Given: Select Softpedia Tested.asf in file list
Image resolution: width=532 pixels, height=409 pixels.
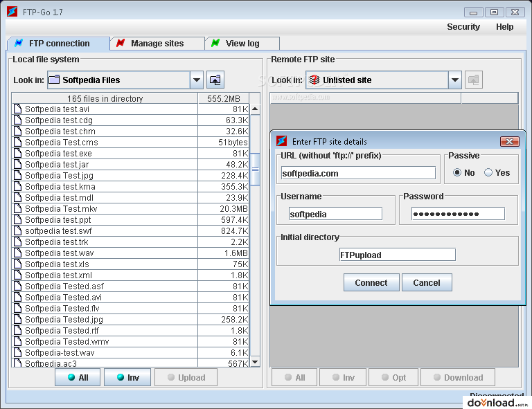Looking at the screenshot, I should coord(105,286).
